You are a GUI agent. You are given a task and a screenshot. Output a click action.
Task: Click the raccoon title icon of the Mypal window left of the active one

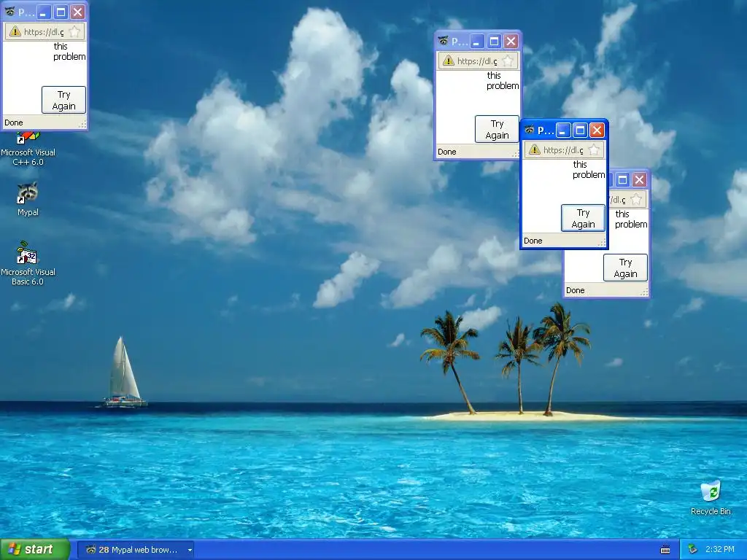443,41
